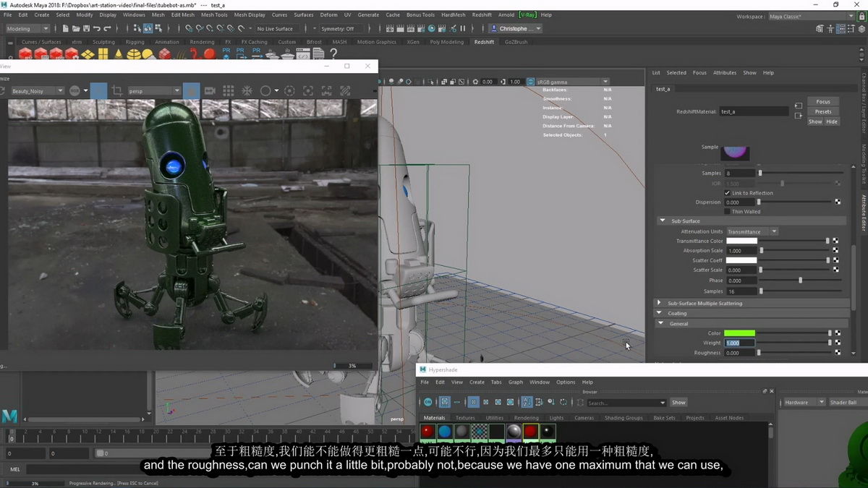
Task: Click the chrome sphere material swatch in Hypershade
Action: (x=514, y=432)
